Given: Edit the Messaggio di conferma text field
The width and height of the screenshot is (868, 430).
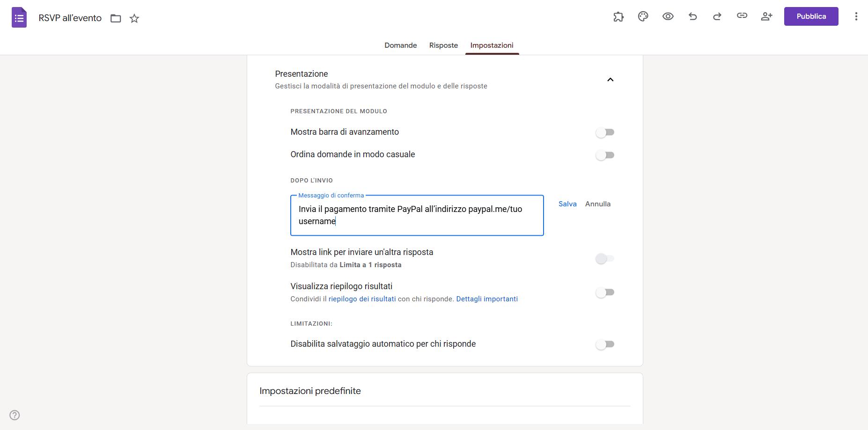Looking at the screenshot, I should click(417, 215).
